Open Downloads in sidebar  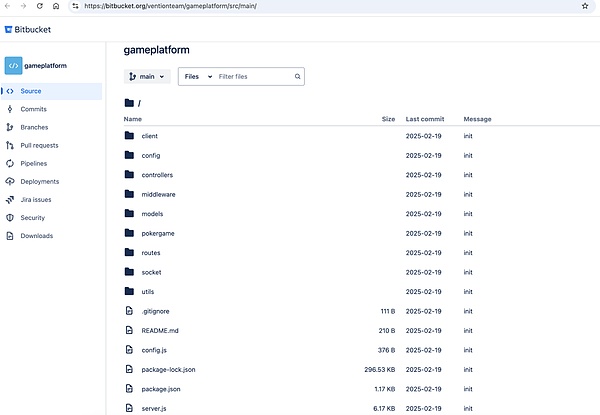pyautogui.click(x=37, y=236)
